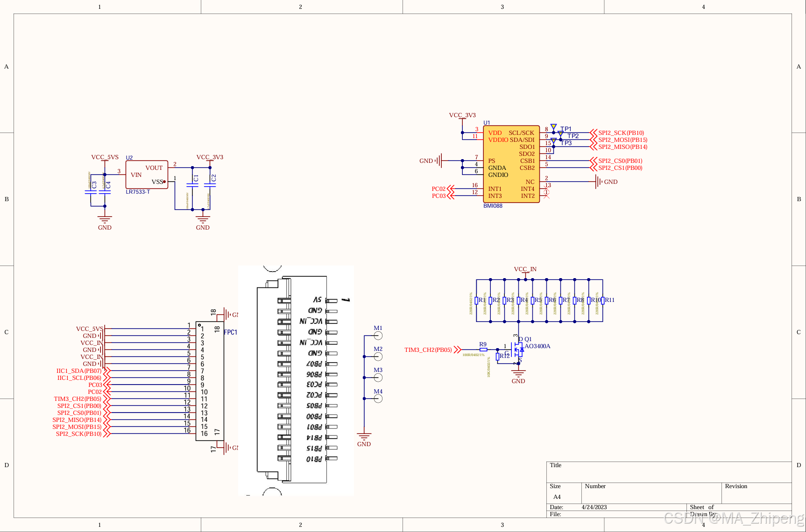This screenshot has width=806, height=532.
Task: Click the BMI088 part name under U1
Action: pos(493,206)
